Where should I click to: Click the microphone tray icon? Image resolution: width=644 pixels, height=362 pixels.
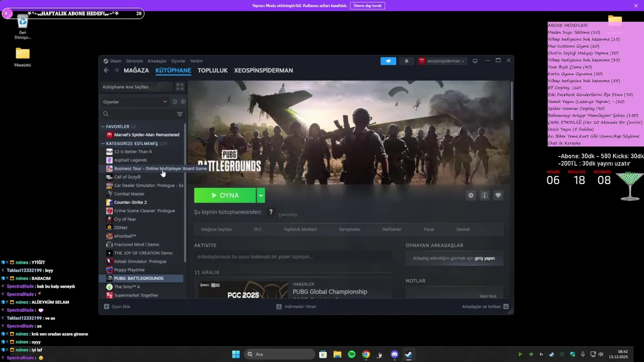pyautogui.click(x=583, y=354)
